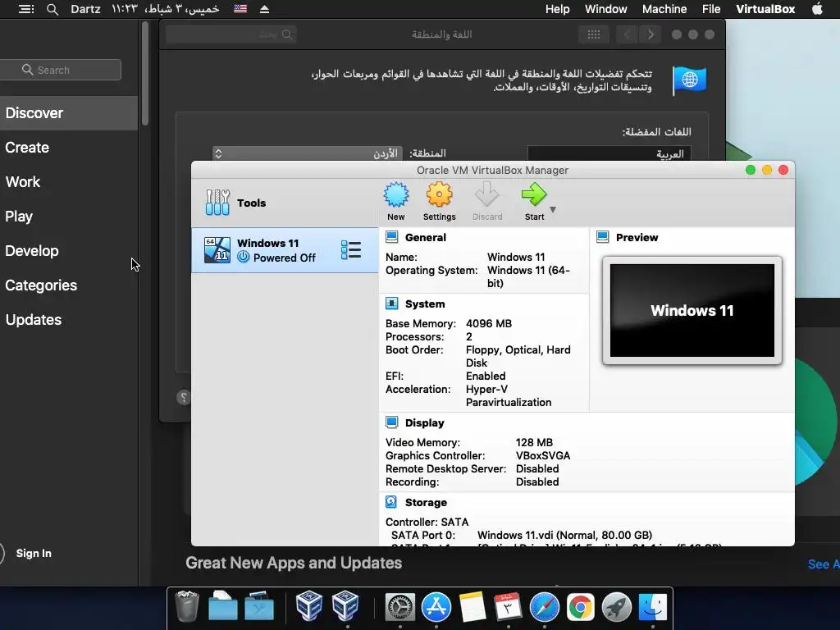The height and width of the screenshot is (630, 840).
Task: Click the Storage section disk icon
Action: (x=391, y=502)
